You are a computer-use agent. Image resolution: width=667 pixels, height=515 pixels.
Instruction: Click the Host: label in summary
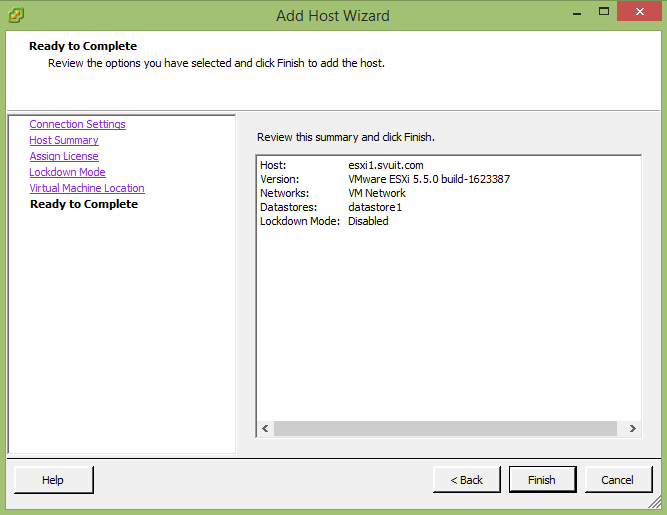coord(273,165)
